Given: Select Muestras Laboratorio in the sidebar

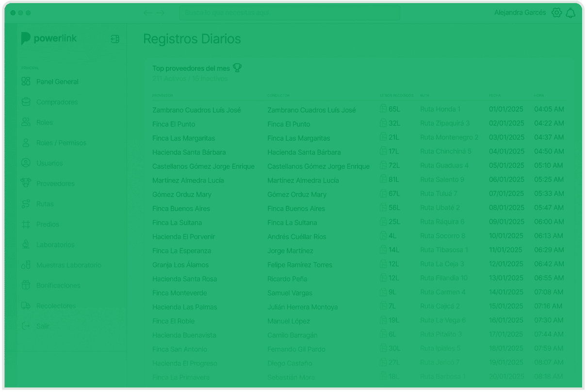Looking at the screenshot, I should [68, 265].
